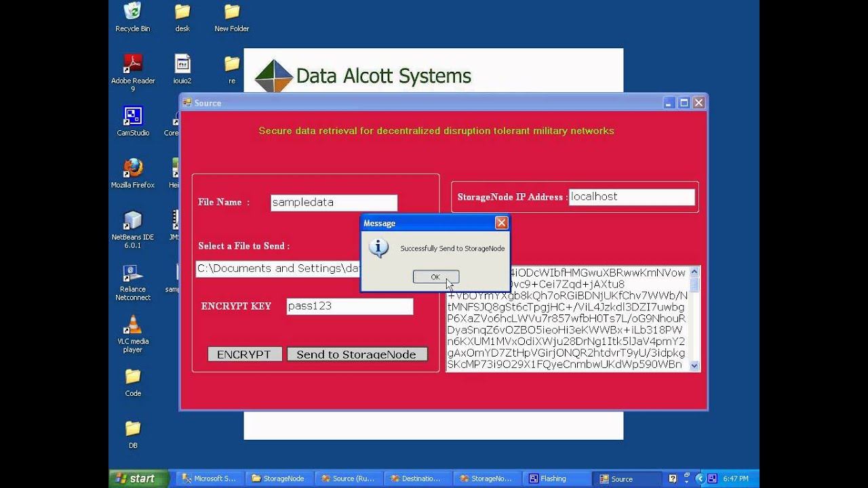Select the iouio2 file icon
Screen dimensions: 868x488
click(x=182, y=69)
